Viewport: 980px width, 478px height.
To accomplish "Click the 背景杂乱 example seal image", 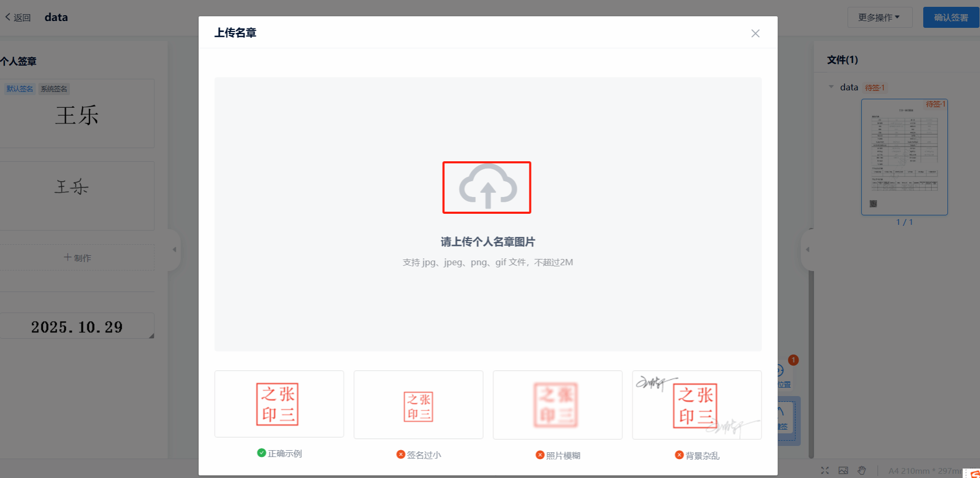I will coord(697,405).
